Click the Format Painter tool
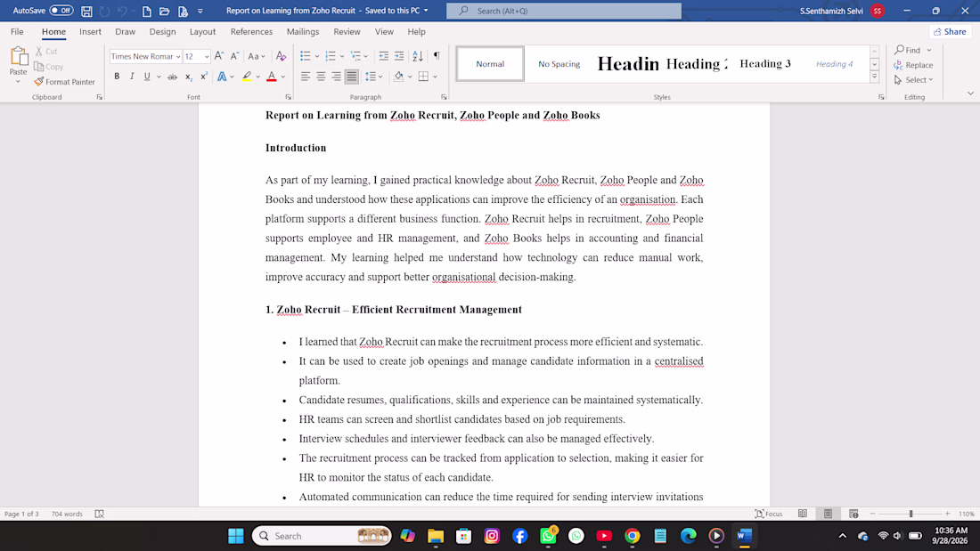Image resolution: width=980 pixels, height=551 pixels. (64, 82)
